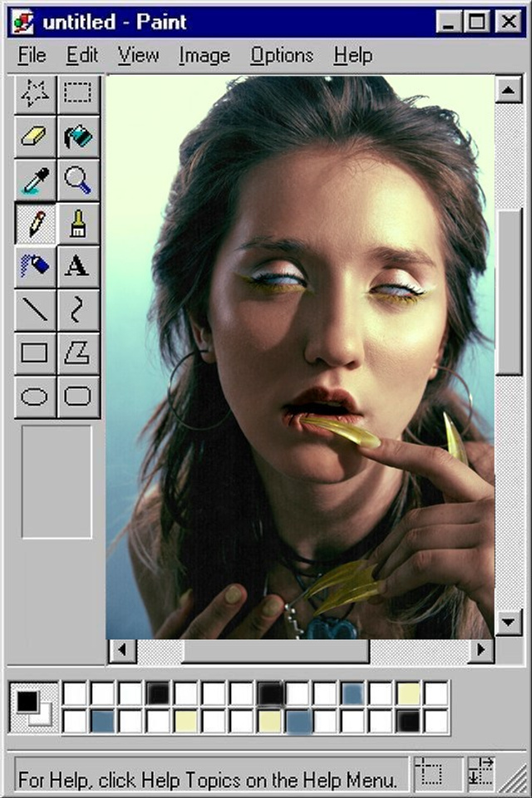Select the Rectangle shape tool
This screenshot has width=532, height=798.
click(x=35, y=353)
